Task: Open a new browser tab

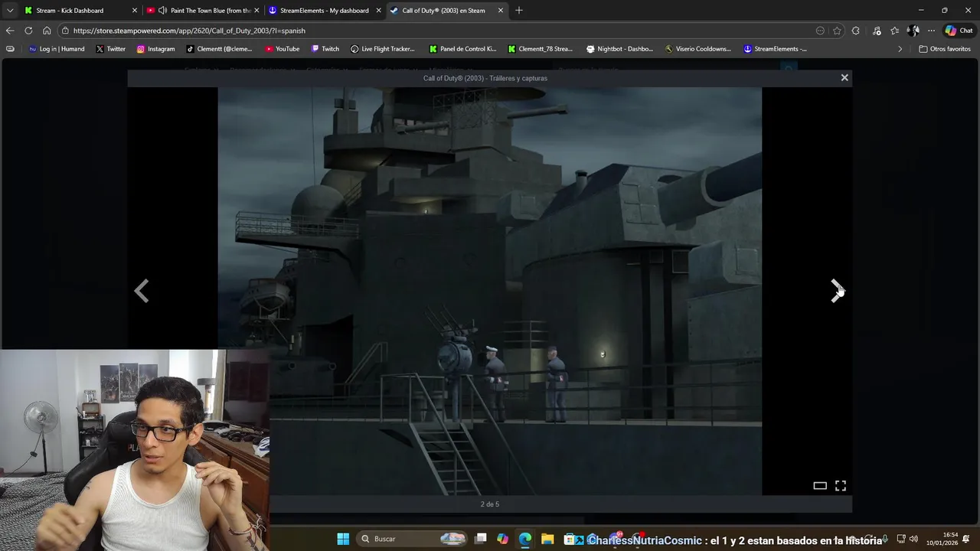Action: click(x=519, y=11)
